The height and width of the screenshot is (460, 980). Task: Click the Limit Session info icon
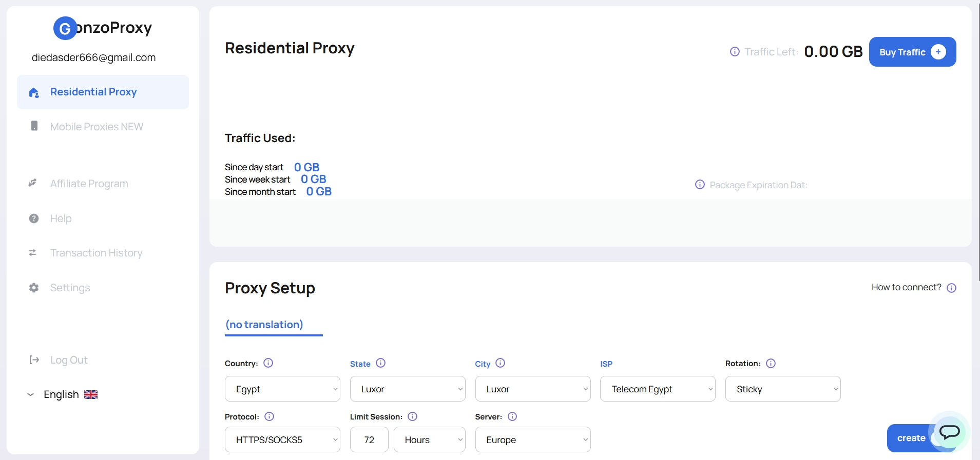click(412, 416)
